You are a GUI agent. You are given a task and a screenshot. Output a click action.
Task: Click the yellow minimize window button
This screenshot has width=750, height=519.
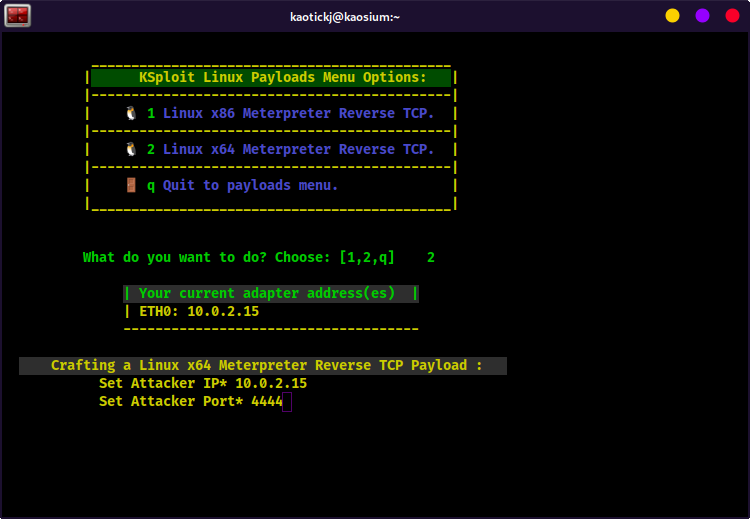click(672, 16)
